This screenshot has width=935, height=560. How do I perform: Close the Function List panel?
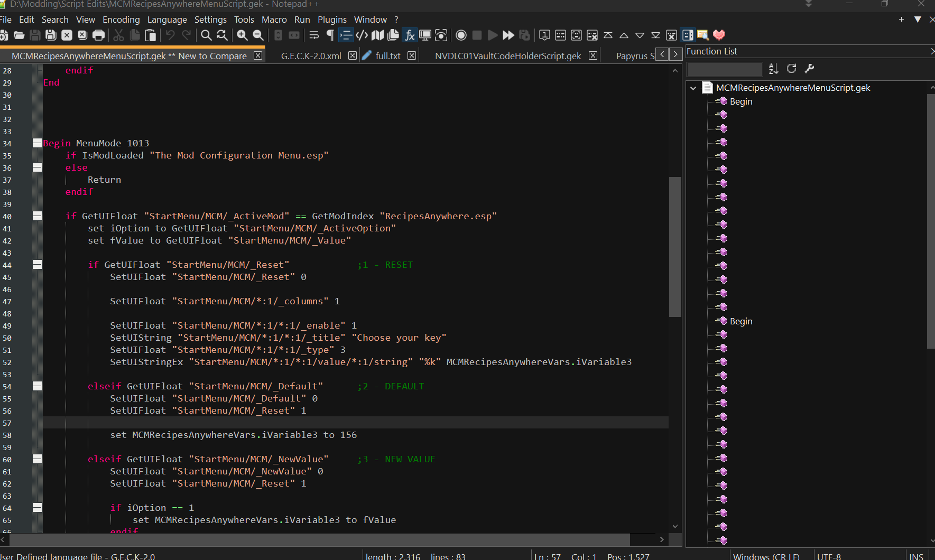tap(932, 51)
